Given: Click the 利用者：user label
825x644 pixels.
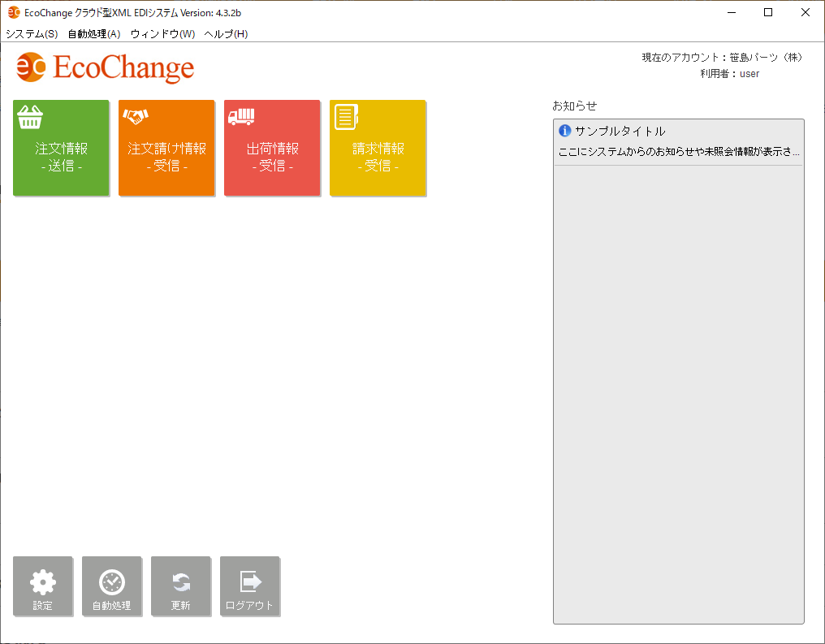Looking at the screenshot, I should click(x=730, y=74).
